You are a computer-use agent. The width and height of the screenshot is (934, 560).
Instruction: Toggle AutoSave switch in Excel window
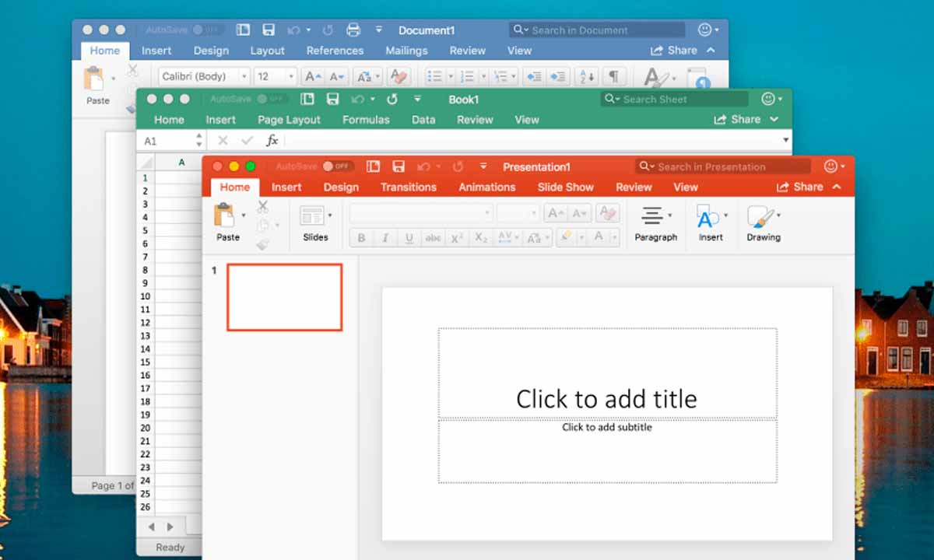[272, 100]
